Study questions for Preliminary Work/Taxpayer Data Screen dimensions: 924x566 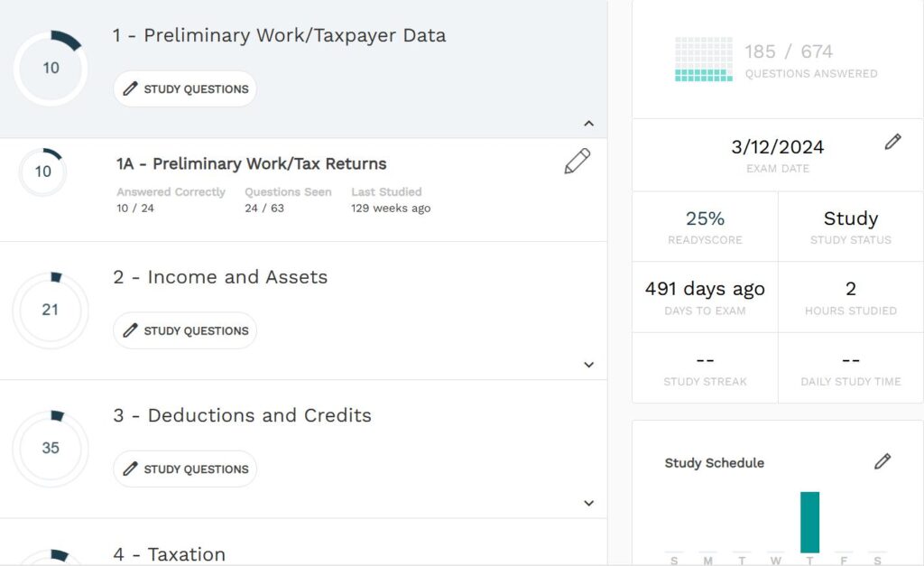tap(185, 89)
